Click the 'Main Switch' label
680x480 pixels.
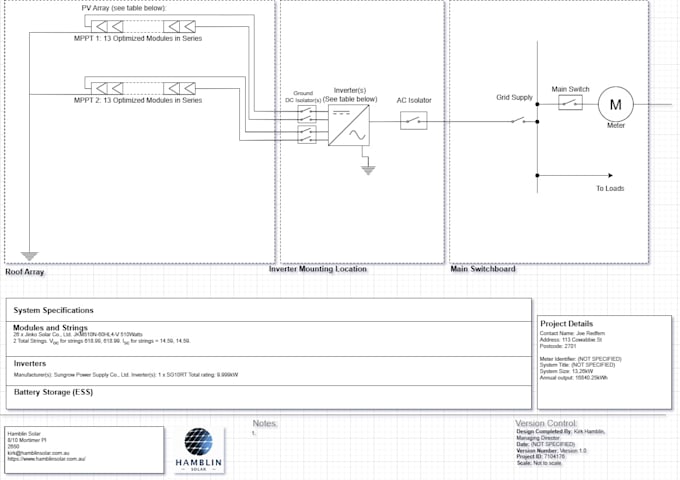(570, 89)
